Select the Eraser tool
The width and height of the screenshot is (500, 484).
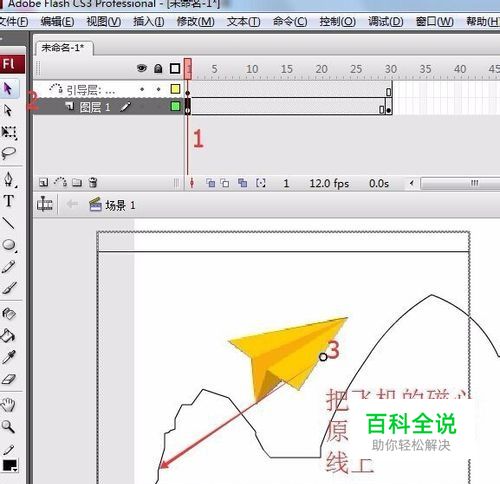click(9, 379)
